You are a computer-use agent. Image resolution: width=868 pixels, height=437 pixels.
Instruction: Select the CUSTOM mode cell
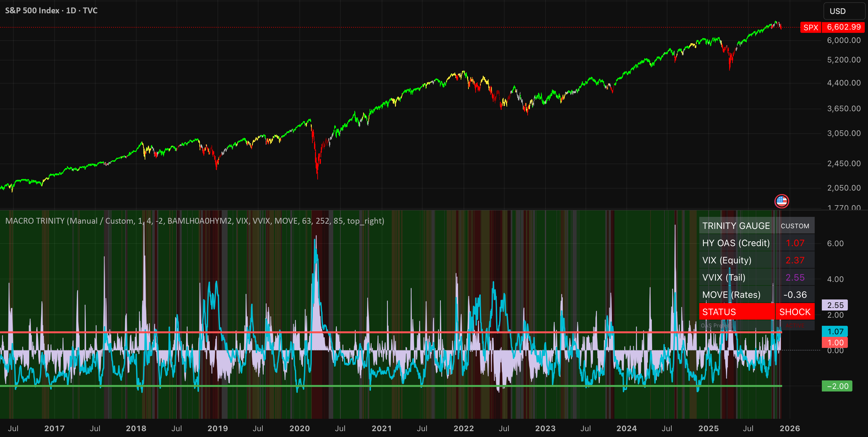[795, 226]
